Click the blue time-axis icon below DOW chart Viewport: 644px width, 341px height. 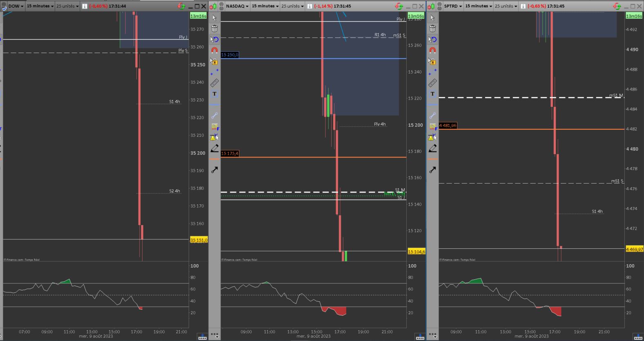click(202, 337)
